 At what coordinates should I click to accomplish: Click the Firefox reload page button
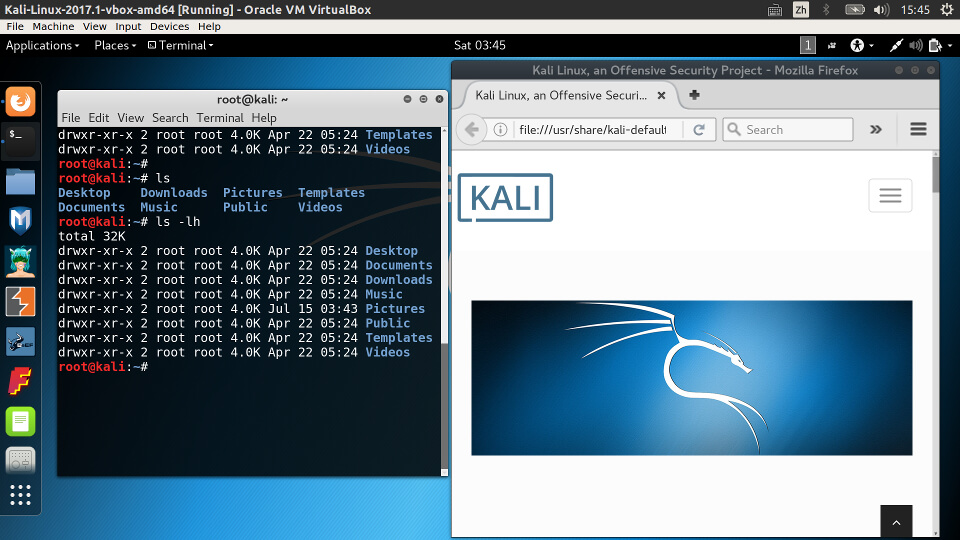pos(699,129)
